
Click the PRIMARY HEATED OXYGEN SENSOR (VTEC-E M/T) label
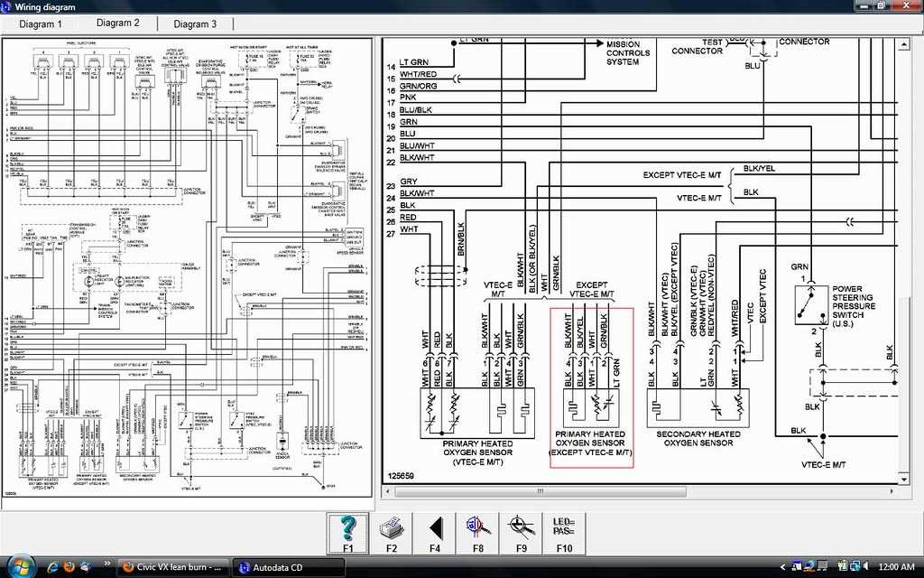click(x=477, y=452)
